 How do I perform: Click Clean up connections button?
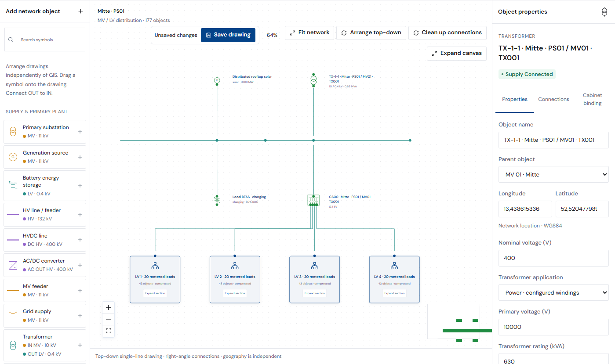pos(448,32)
